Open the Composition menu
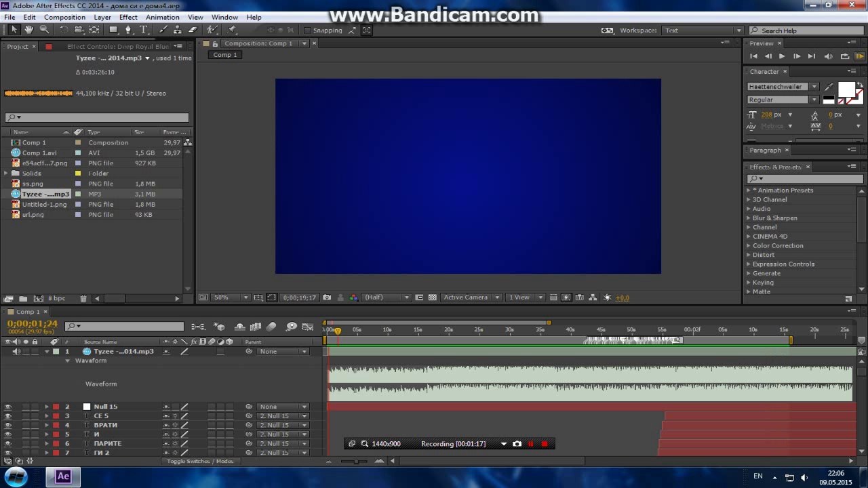Screen dimensions: 868x488 64,17
